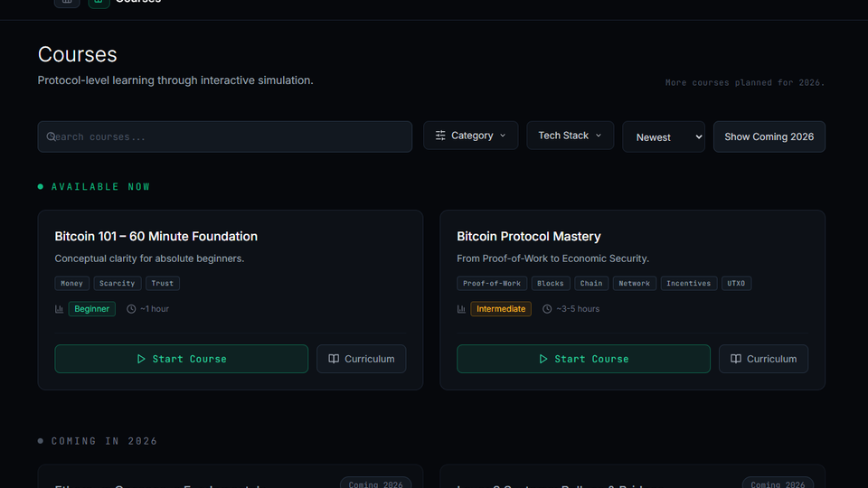Image resolution: width=868 pixels, height=488 pixels.
Task: Click the play icon in Bitcoin 101's Start Course
Action: coord(141,359)
